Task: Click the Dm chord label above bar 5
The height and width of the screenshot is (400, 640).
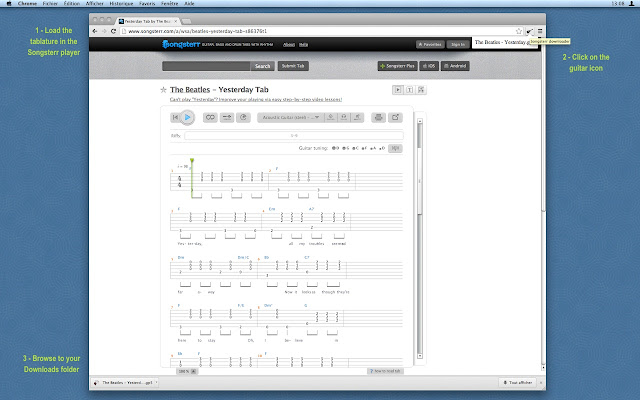Action: pyautogui.click(x=181, y=257)
